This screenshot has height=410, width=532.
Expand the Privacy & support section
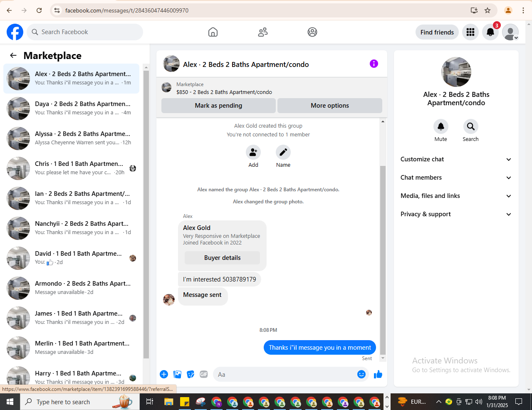[456, 214]
